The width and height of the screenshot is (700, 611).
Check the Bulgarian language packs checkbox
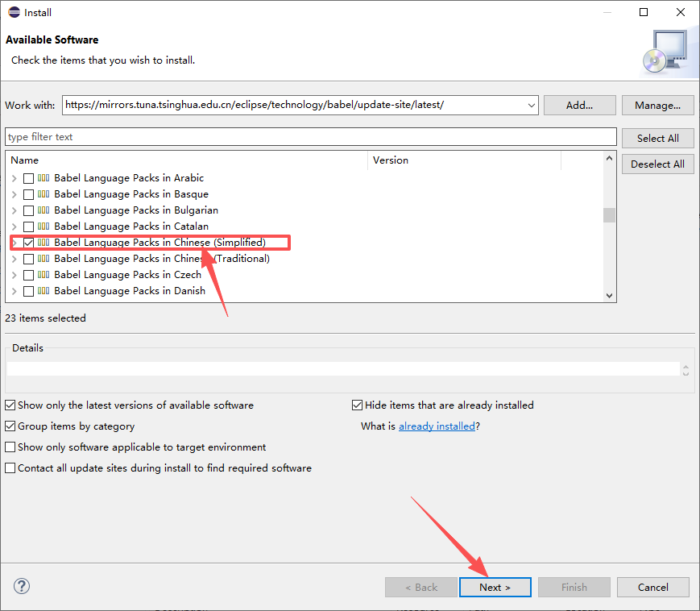[28, 210]
